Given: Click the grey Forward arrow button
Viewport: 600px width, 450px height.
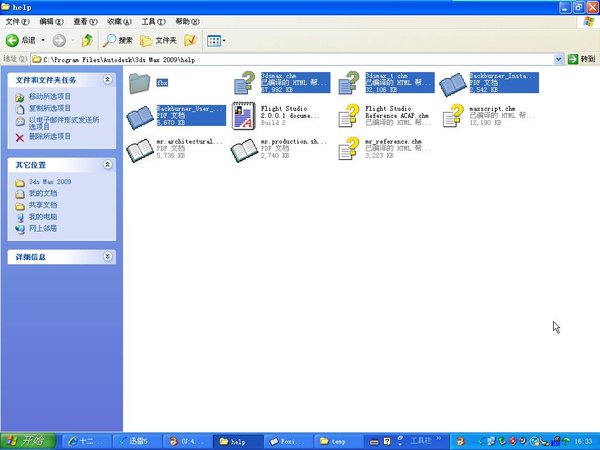Looking at the screenshot, I should (x=59, y=40).
